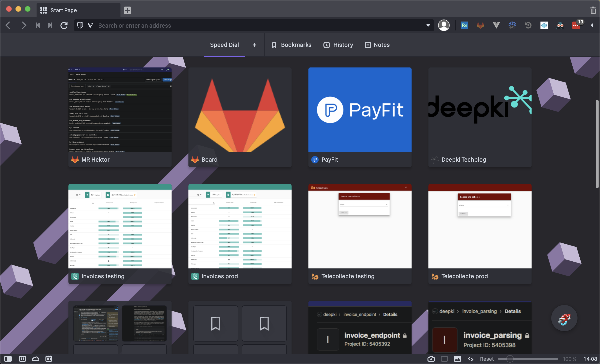
Task: Click the capture page camera icon
Action: point(431,359)
